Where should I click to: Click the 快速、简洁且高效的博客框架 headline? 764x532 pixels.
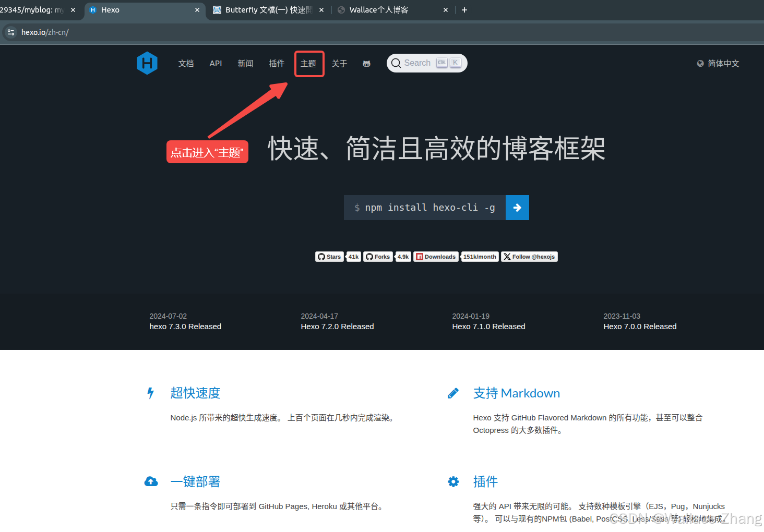coord(436,149)
